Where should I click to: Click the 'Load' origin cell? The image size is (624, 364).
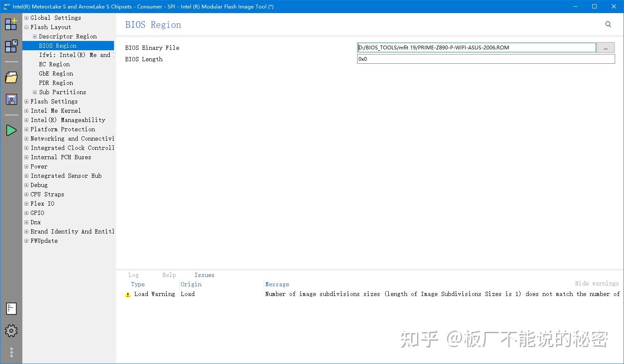(187, 294)
